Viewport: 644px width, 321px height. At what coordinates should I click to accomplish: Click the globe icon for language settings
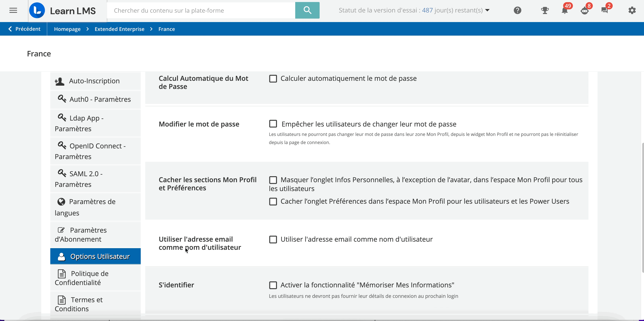coord(61,202)
